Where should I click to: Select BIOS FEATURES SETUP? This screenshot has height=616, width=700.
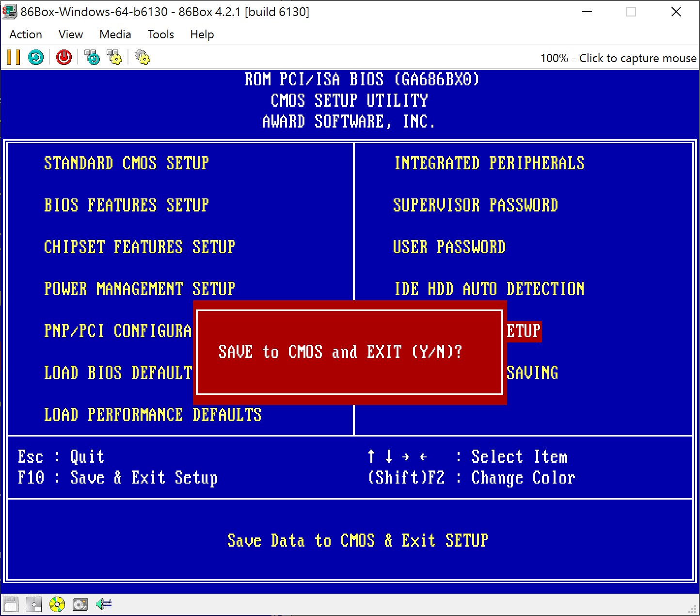pos(127,205)
